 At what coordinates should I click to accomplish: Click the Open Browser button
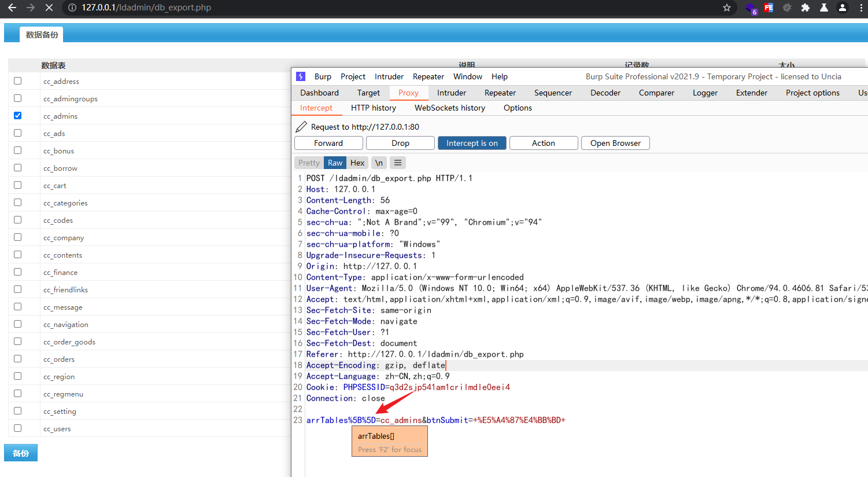point(615,143)
